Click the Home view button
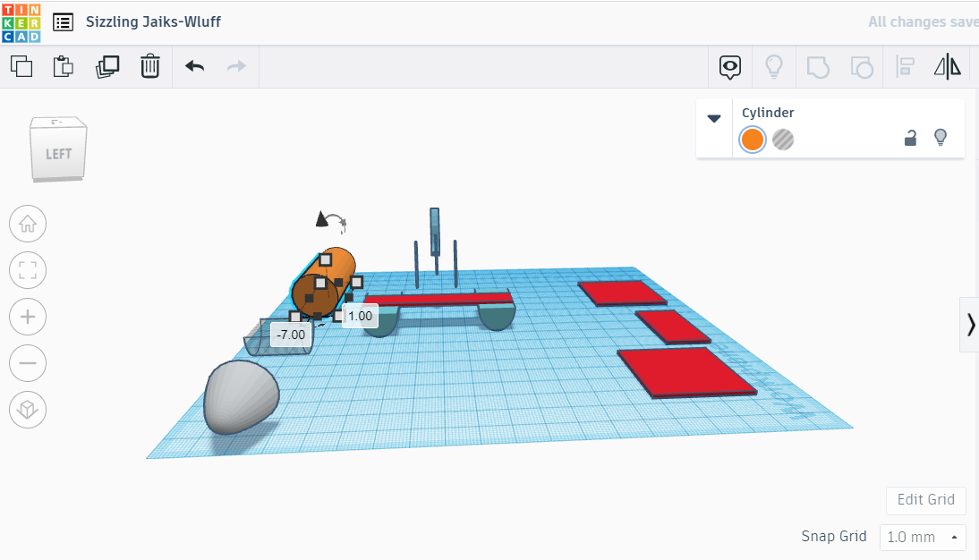Image resolution: width=979 pixels, height=560 pixels. 27,224
